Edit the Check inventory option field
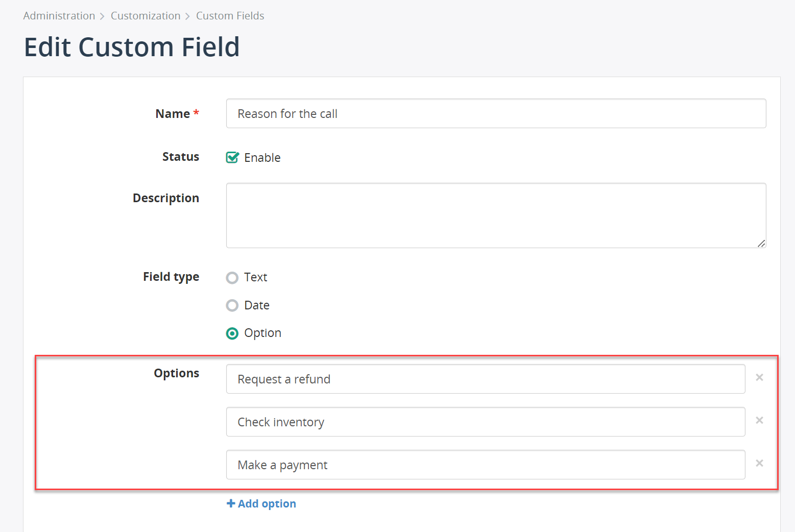Screen dimensions: 795x532 click(x=486, y=422)
